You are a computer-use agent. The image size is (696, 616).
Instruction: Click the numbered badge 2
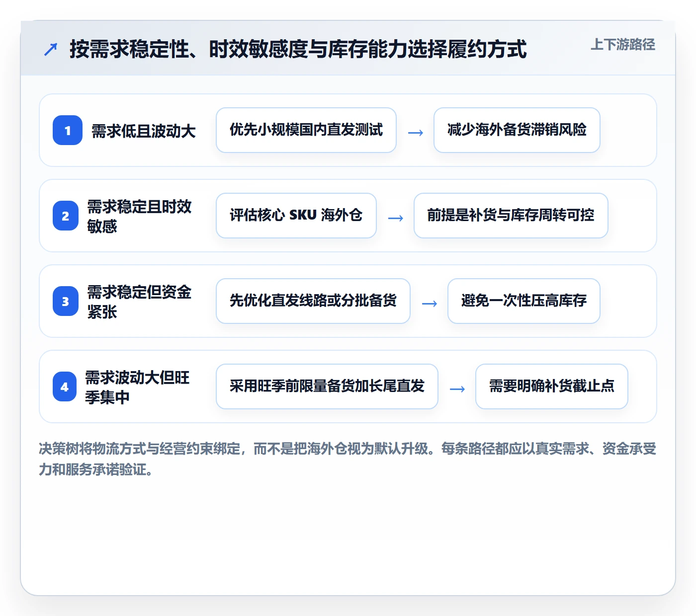[66, 216]
